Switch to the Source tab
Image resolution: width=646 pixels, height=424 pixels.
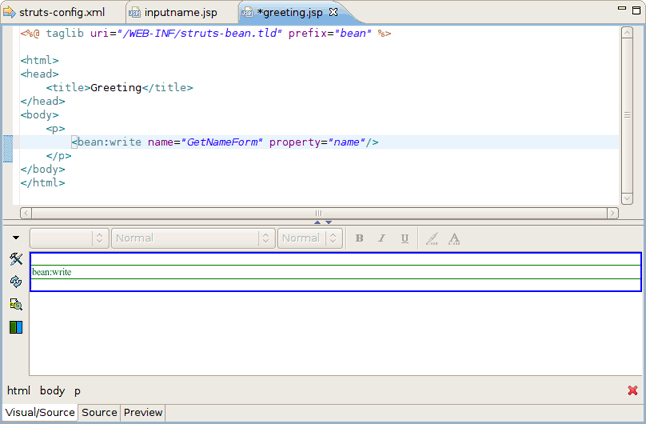[99, 412]
